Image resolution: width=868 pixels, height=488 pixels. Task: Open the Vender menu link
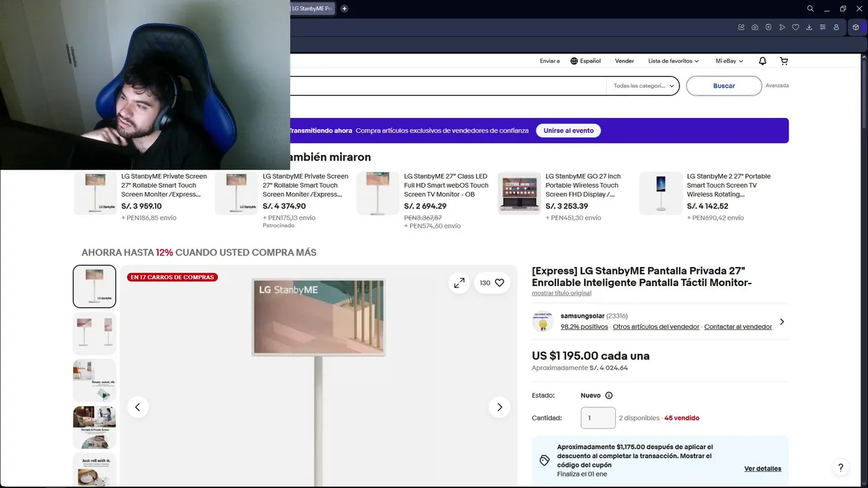(625, 61)
